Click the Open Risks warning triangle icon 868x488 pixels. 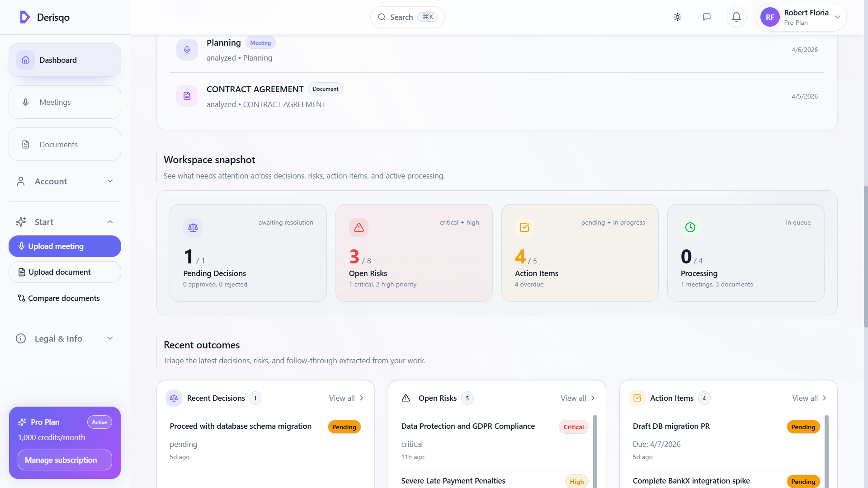[359, 227]
